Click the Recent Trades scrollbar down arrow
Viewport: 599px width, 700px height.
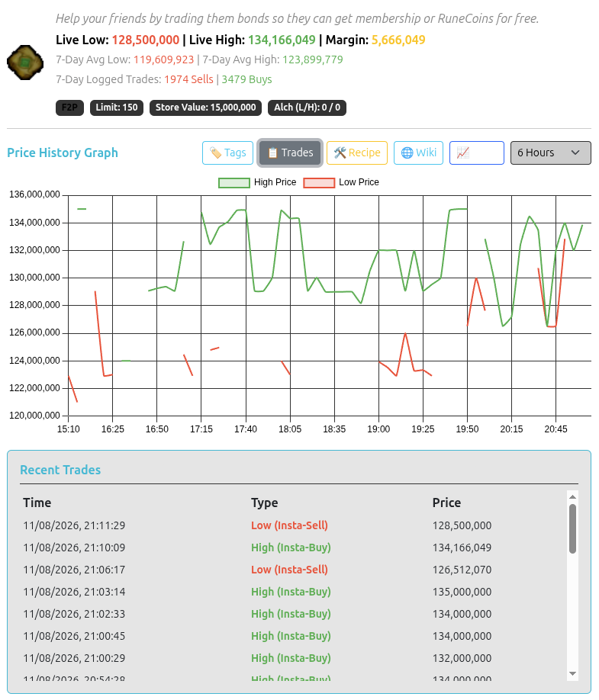572,673
